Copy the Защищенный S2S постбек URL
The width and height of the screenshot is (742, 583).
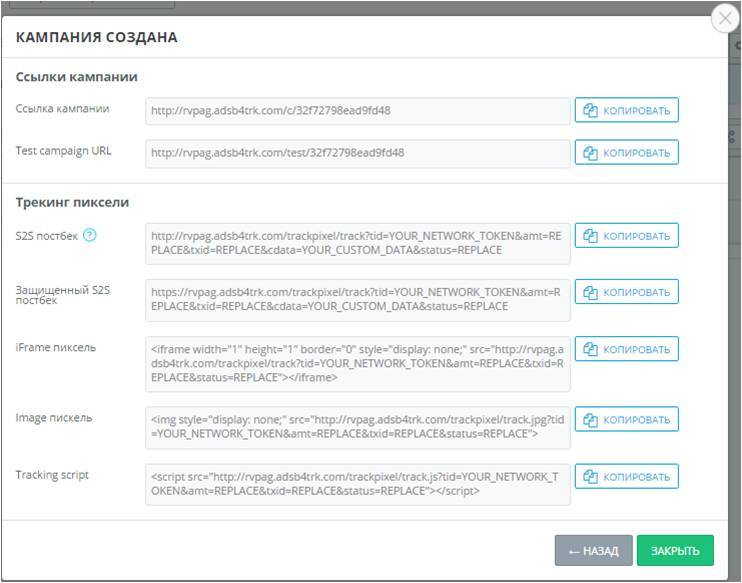[x=627, y=292]
